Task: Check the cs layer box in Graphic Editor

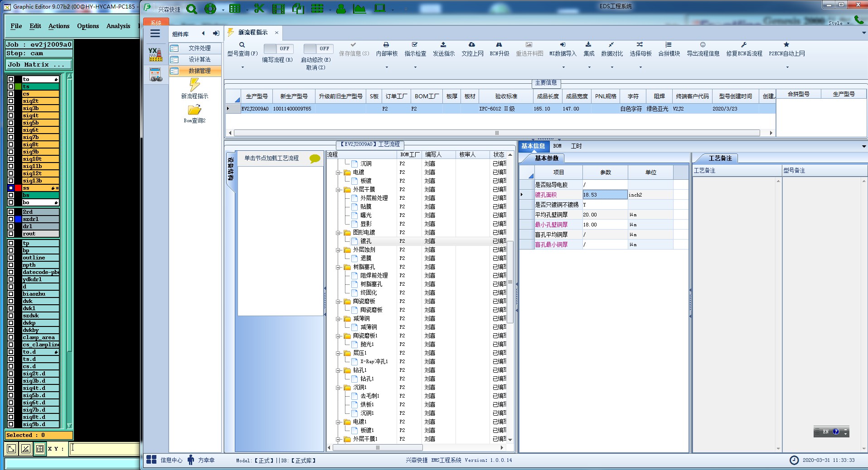Action: (x=11, y=94)
